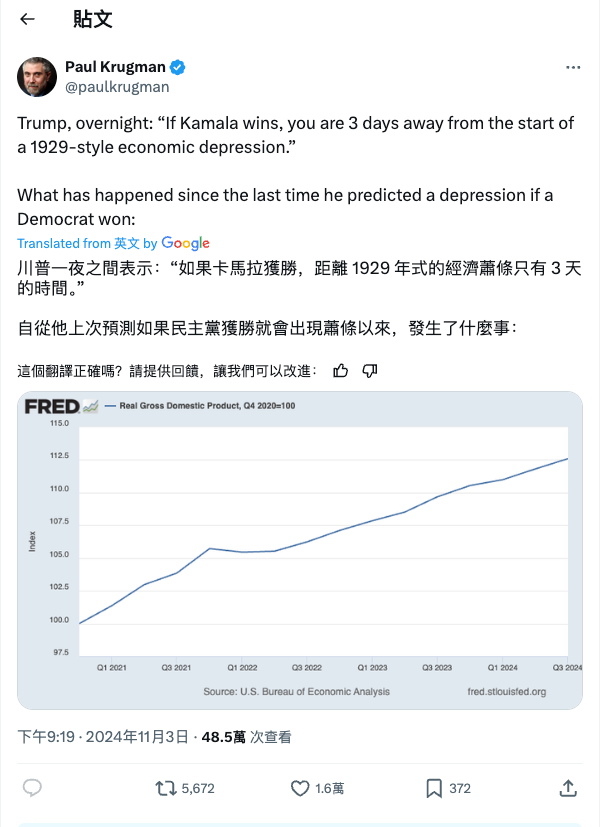Open the Paul Krugman display name link
Screen dimensions: 615x827
coord(116,67)
